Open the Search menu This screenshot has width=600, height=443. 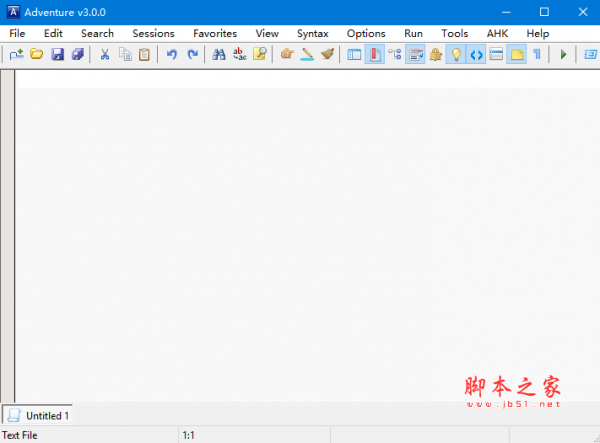[x=98, y=34]
